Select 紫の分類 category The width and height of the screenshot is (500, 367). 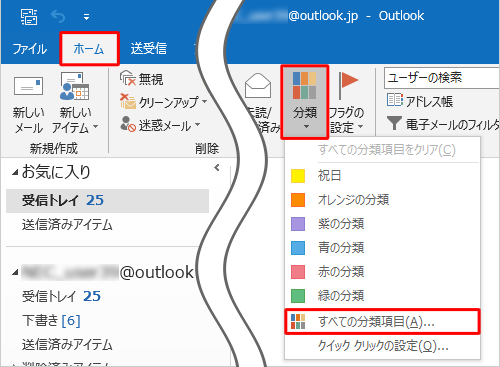pos(382,224)
